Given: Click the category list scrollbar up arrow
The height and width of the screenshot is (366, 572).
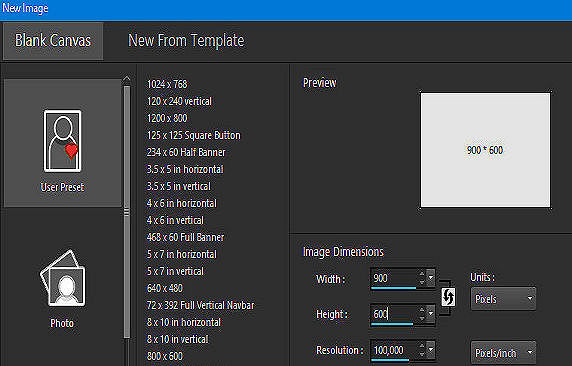Looking at the screenshot, I should tap(127, 79).
